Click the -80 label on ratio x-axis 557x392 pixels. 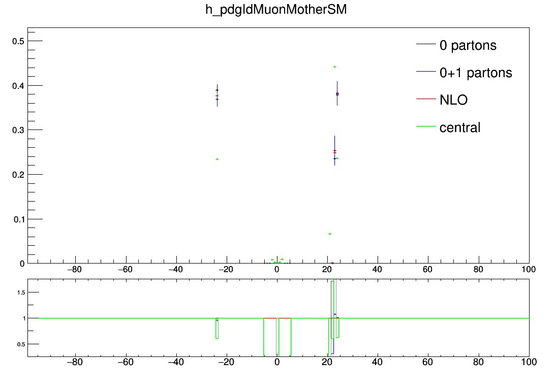[75, 362]
